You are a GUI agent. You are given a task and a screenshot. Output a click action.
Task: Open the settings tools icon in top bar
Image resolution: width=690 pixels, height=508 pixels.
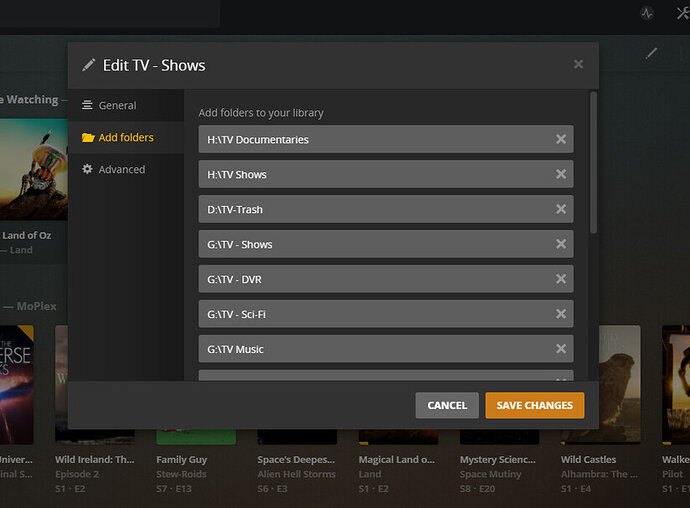[x=683, y=13]
